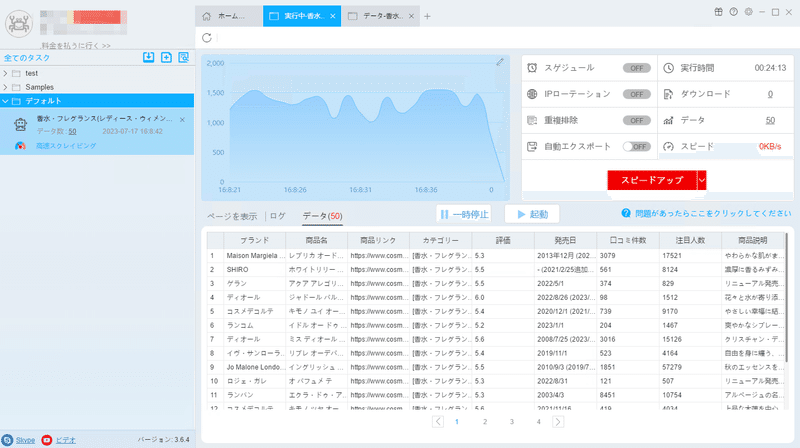Switch to the データ-香水 tab
This screenshot has width=800, height=448.
383,16
